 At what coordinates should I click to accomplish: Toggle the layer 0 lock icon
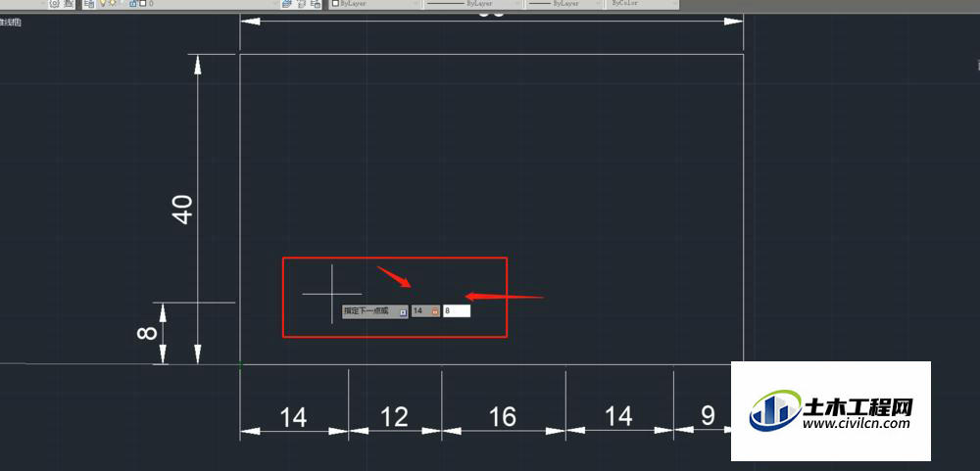132,4
